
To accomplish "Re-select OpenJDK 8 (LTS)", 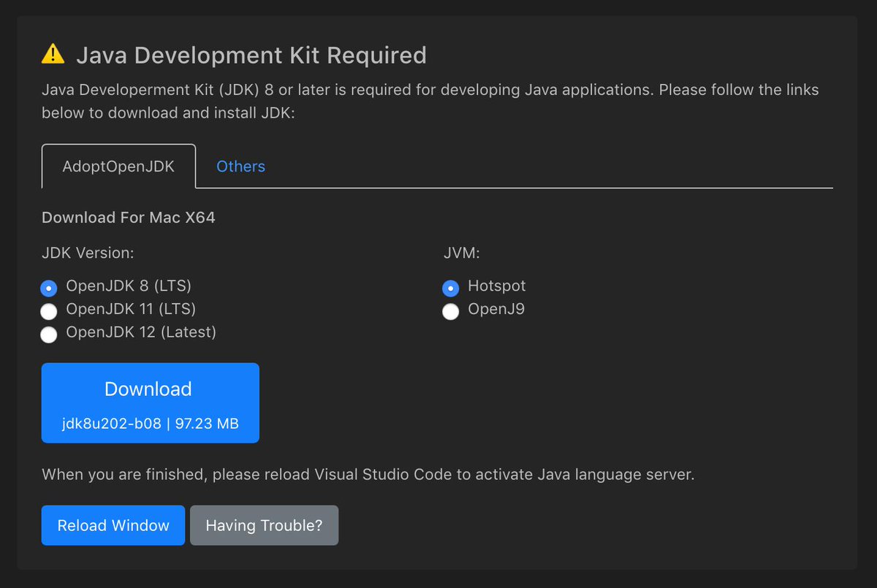I will [x=48, y=288].
